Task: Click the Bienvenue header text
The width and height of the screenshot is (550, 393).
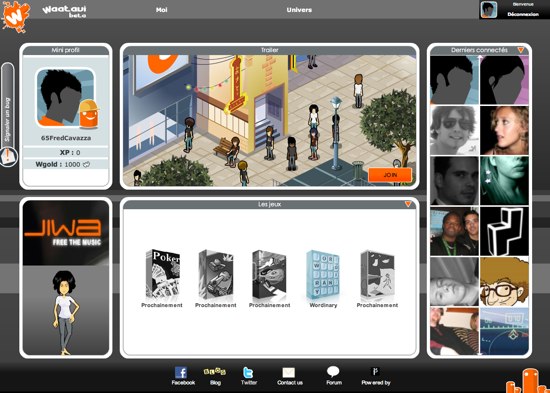Action: click(x=523, y=4)
